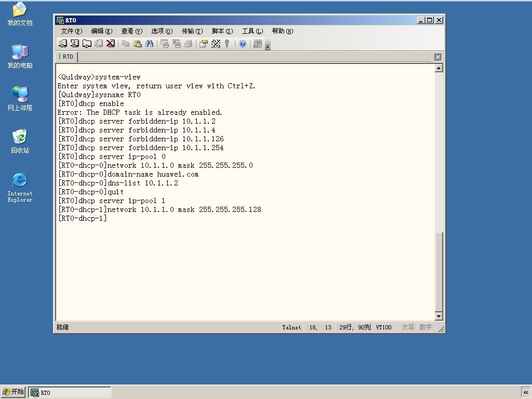Viewport: 532px width, 399px height.
Task: Click the Copy icon in toolbar
Action: point(126,44)
